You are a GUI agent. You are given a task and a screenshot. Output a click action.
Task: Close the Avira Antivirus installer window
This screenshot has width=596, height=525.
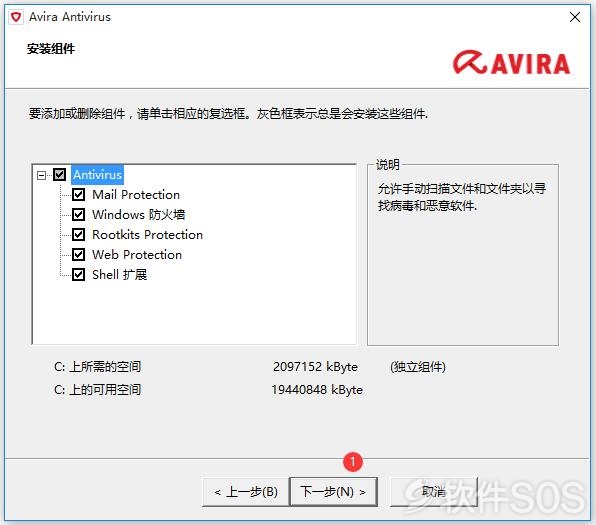coord(575,17)
